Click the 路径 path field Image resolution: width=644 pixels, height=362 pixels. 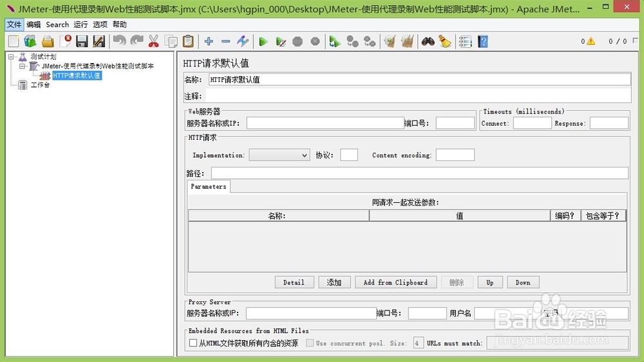tap(420, 173)
